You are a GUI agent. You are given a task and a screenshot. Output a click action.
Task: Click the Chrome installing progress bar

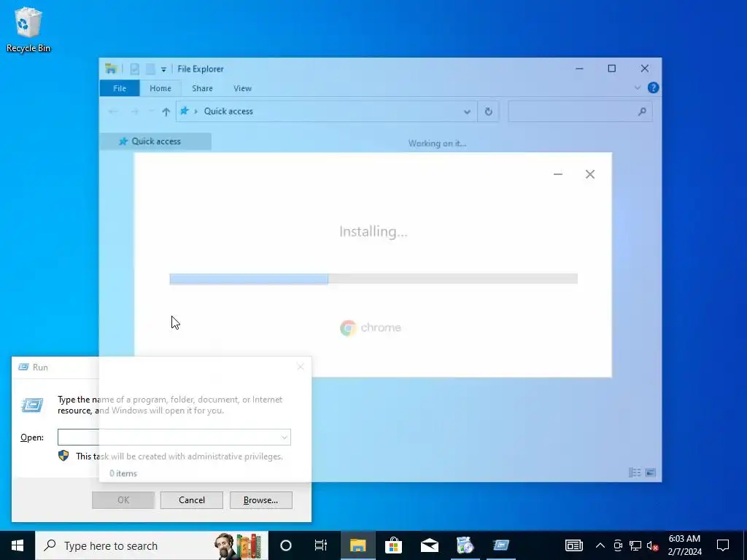(x=373, y=279)
